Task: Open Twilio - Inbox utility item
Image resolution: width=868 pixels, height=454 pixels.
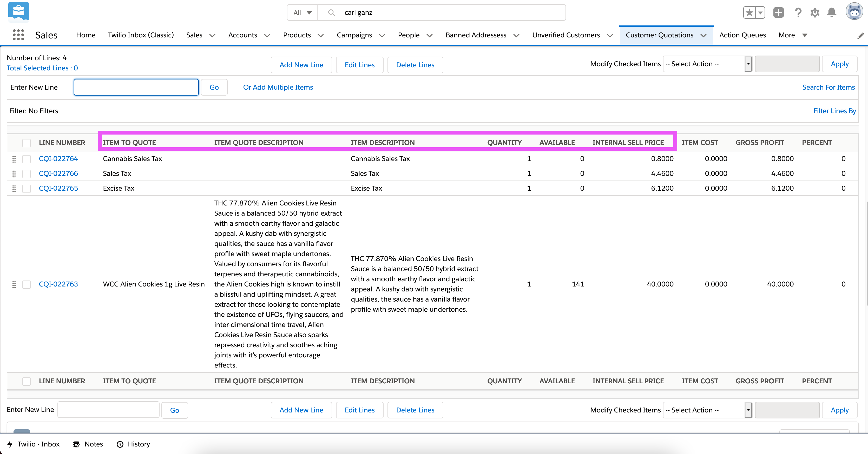Action: pyautogui.click(x=33, y=444)
